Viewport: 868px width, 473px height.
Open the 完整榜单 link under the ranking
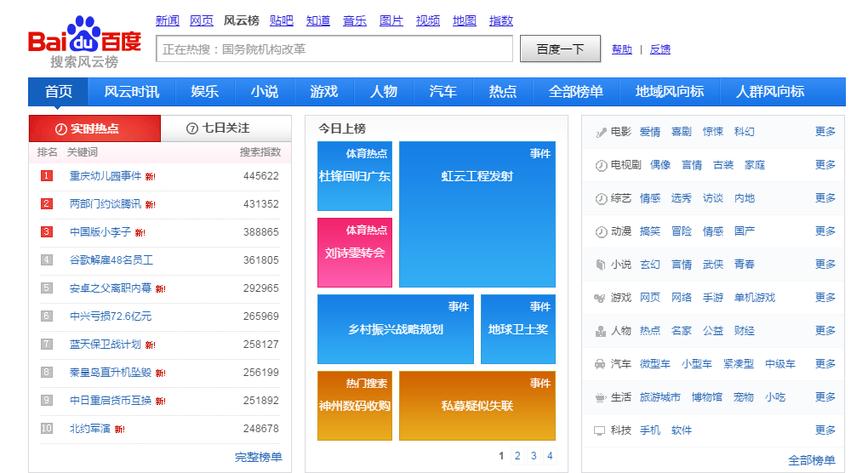coord(258,458)
